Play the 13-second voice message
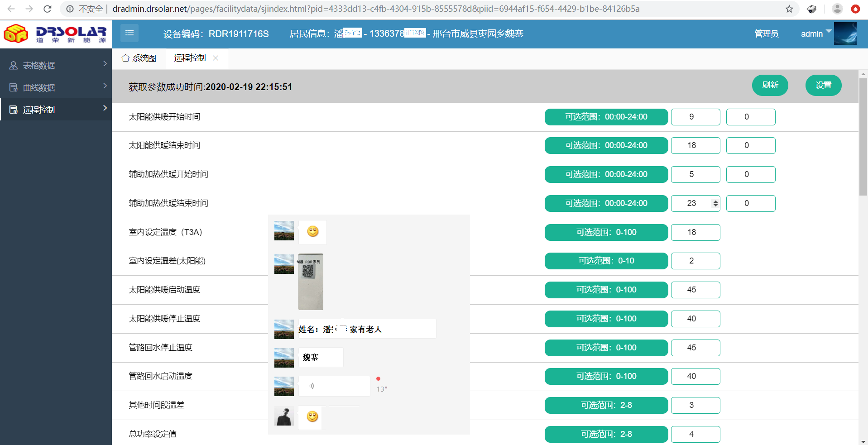Screen dimensions: 868x445 tap(334, 386)
